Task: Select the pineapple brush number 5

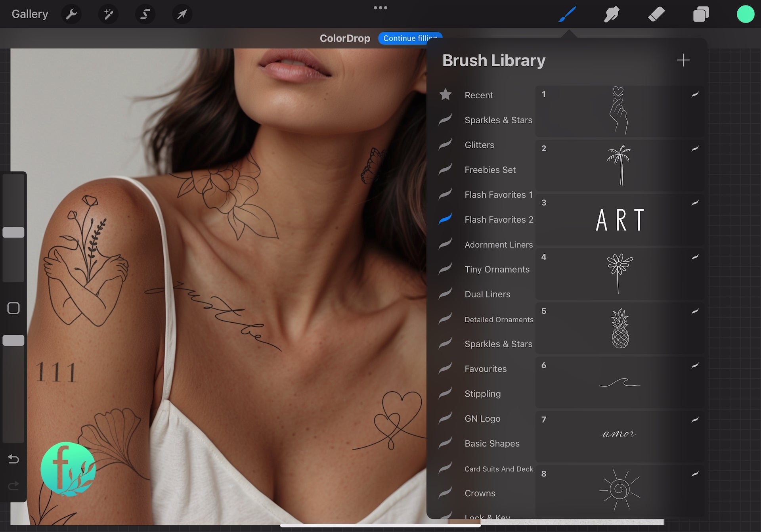Action: pos(620,328)
